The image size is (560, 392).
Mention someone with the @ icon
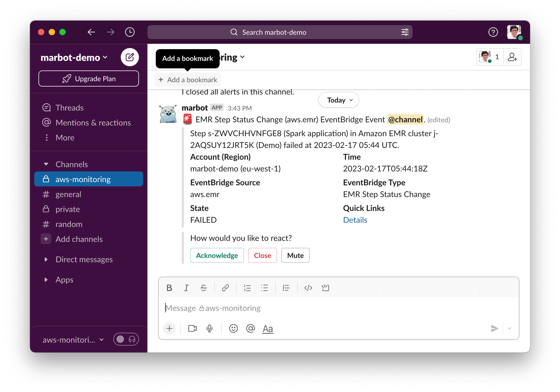click(x=250, y=328)
